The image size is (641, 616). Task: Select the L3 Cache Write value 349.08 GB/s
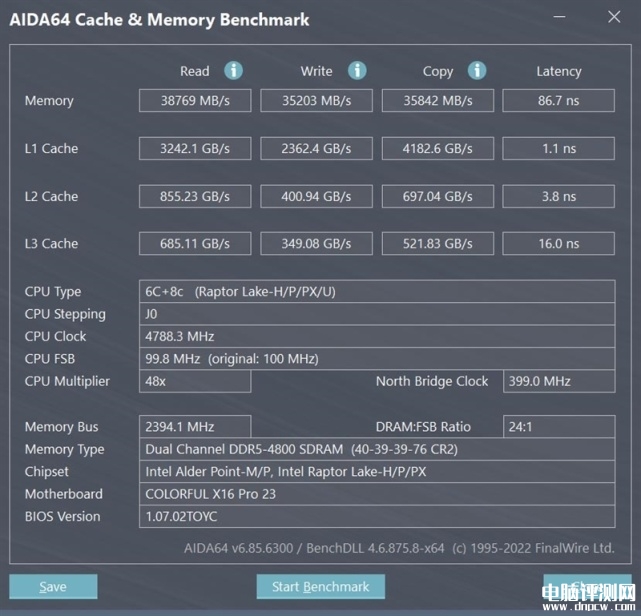click(316, 244)
